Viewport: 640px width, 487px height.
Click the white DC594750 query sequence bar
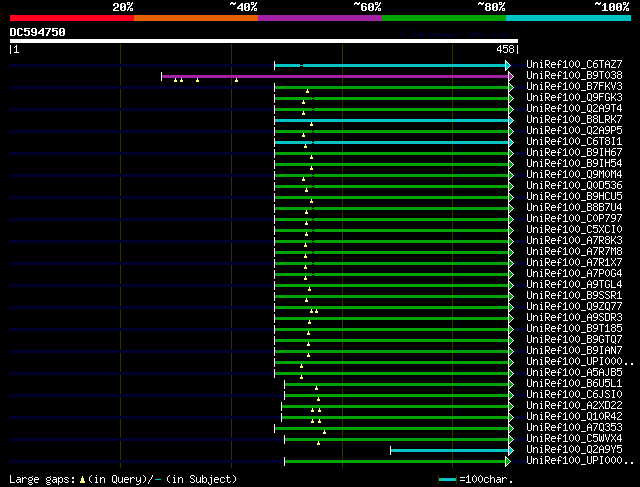click(x=264, y=41)
